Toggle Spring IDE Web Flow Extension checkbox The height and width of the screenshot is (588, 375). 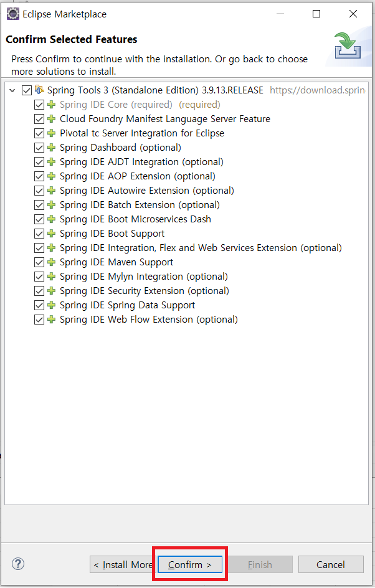tap(39, 320)
